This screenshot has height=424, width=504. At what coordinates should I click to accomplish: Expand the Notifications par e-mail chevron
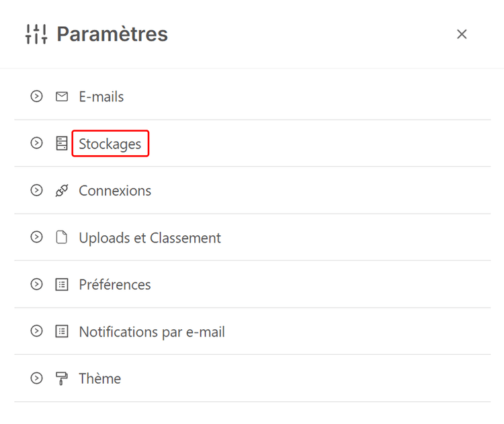(x=36, y=332)
